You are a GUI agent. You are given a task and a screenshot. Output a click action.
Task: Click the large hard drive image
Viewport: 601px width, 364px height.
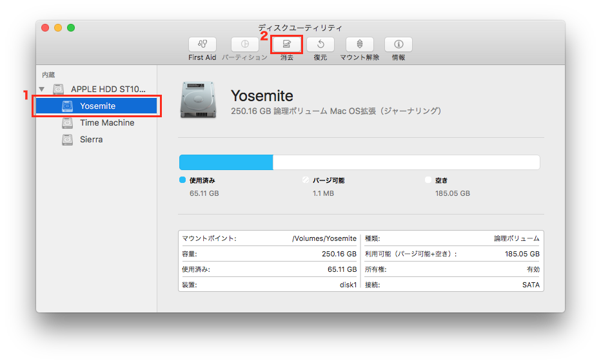click(x=198, y=99)
